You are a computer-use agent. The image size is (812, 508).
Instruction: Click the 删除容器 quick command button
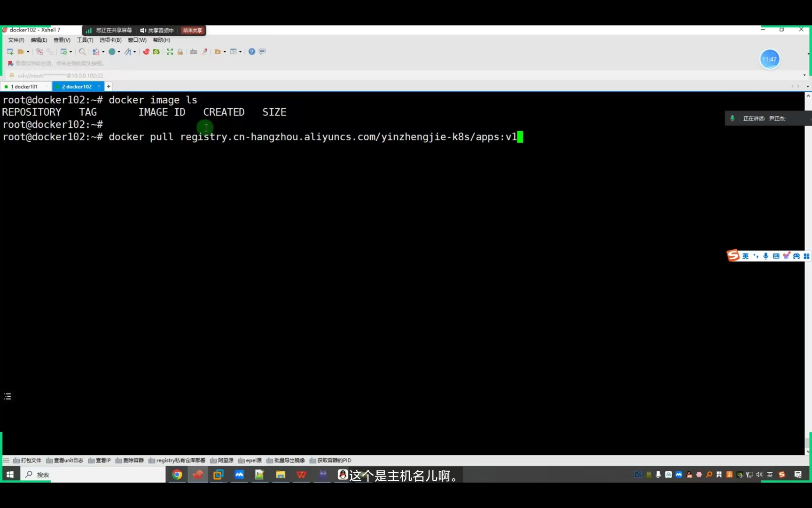130,460
